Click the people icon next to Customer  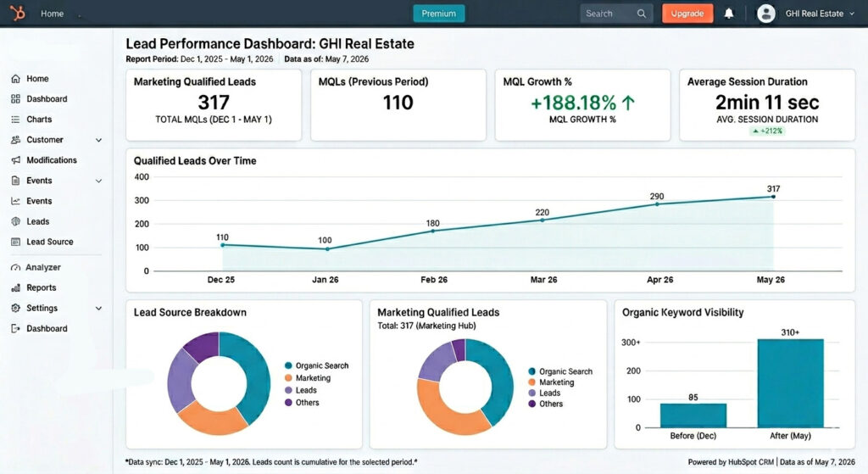[15, 140]
